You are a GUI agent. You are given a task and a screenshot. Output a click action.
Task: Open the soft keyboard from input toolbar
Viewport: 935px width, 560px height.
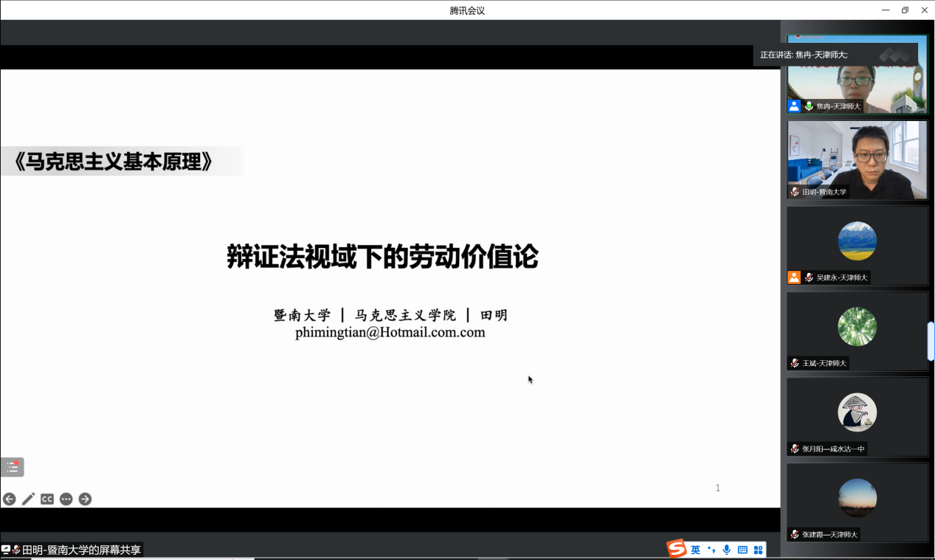pos(742,550)
